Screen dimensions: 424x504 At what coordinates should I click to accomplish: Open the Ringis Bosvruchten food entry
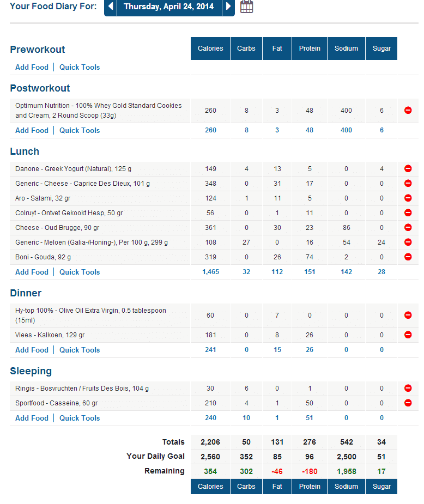point(82,388)
